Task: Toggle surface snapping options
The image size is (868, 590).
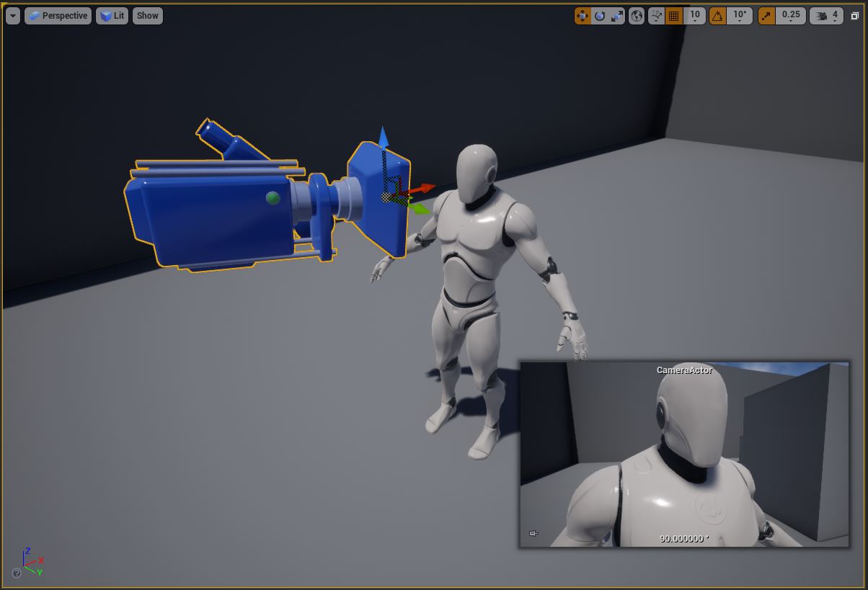Action: [x=656, y=16]
